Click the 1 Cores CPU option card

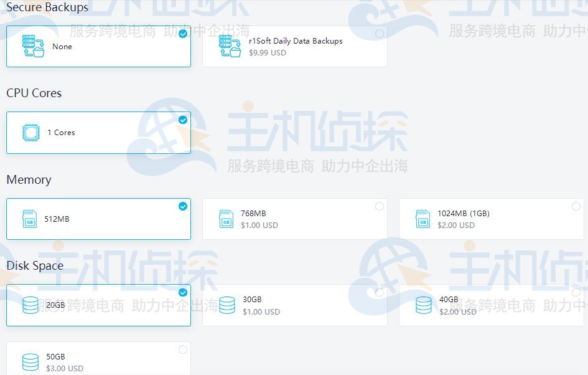click(x=98, y=132)
